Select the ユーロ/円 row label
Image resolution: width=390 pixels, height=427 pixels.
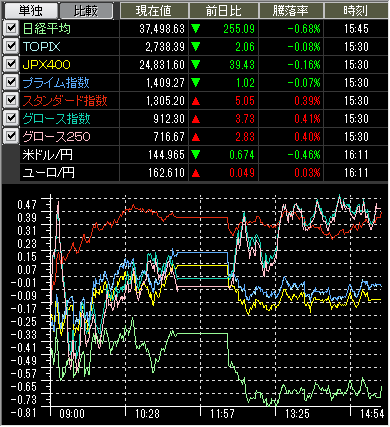pyautogui.click(x=49, y=173)
